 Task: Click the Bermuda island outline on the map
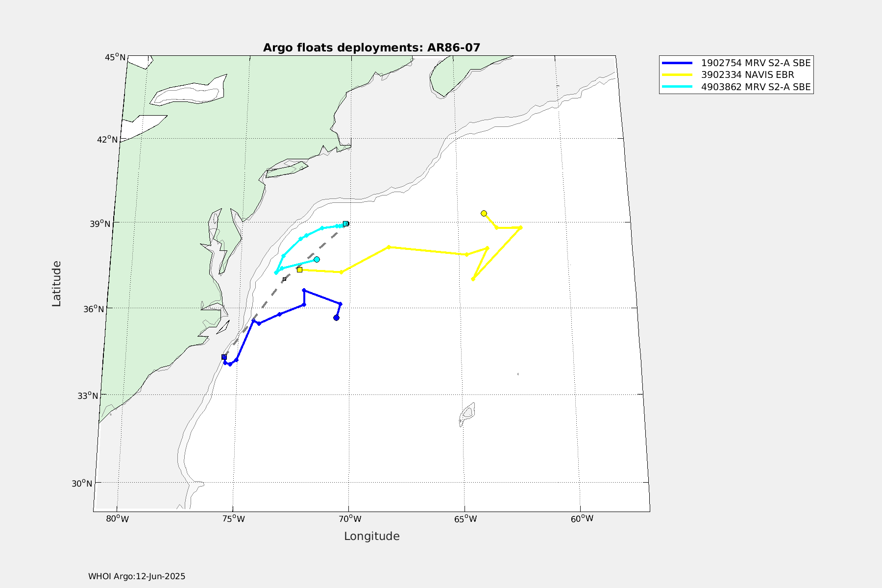[x=467, y=415]
